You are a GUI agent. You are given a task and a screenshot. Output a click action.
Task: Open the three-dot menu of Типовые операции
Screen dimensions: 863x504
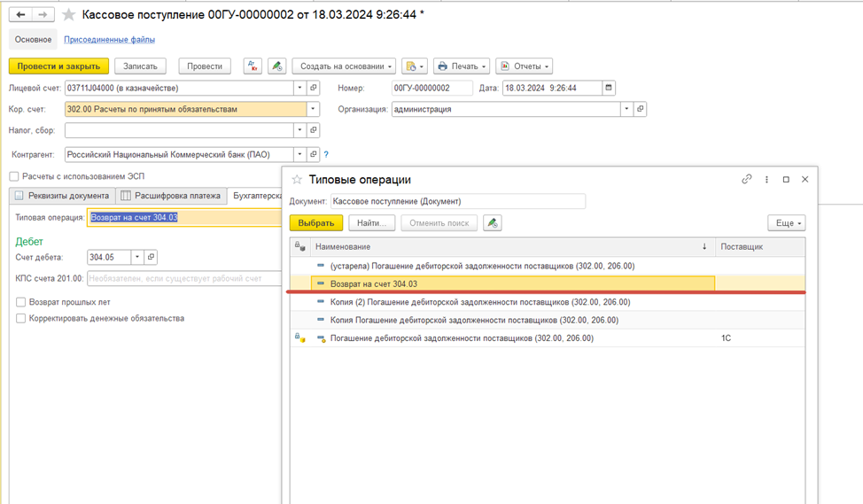coord(766,180)
